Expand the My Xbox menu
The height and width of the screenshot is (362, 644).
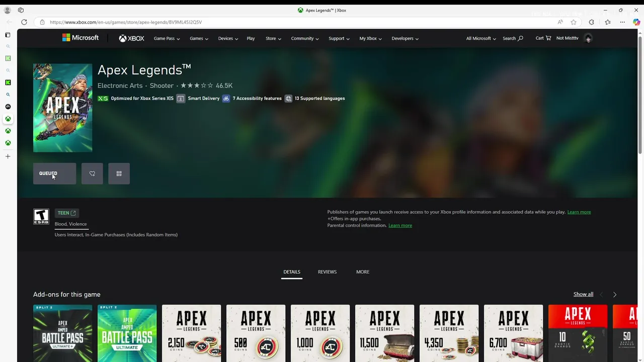pos(370,38)
